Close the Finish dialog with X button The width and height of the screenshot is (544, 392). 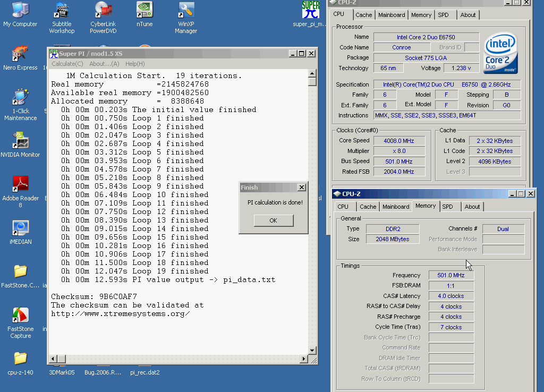[301, 188]
